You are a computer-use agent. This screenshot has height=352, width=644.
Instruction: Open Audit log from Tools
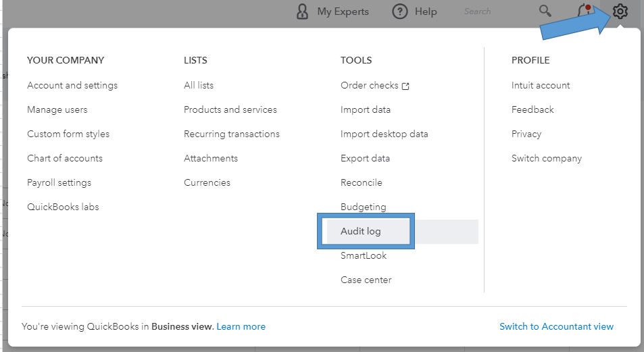point(361,231)
